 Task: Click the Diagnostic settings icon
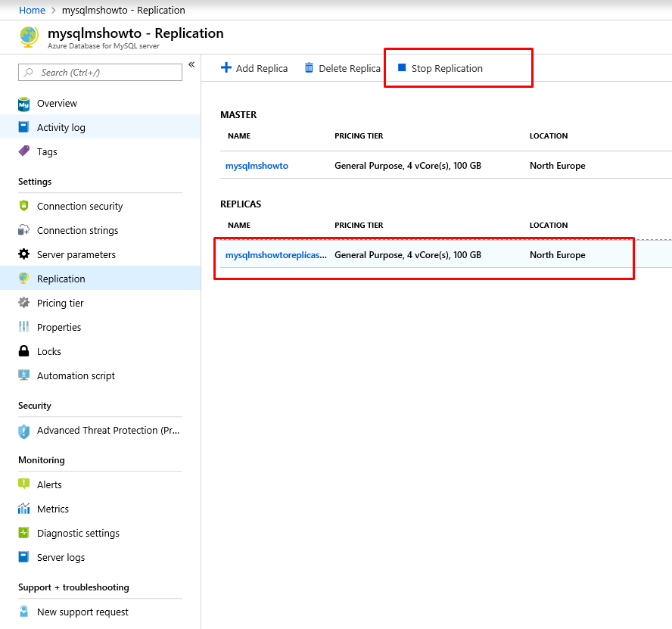click(24, 533)
